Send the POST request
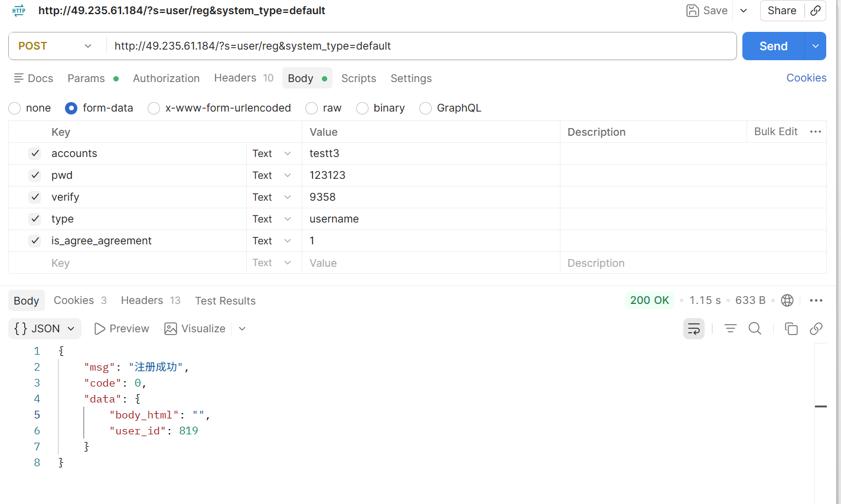Viewport: 841px width, 504px height. click(773, 46)
